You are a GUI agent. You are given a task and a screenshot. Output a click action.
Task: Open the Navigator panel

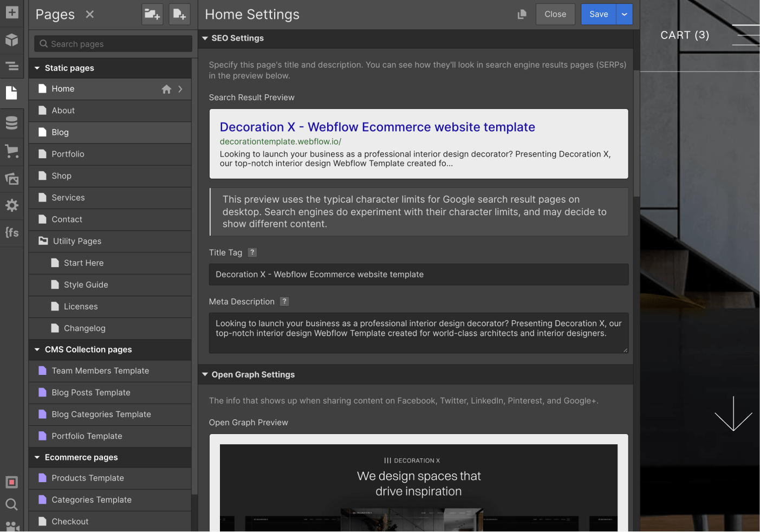11,66
